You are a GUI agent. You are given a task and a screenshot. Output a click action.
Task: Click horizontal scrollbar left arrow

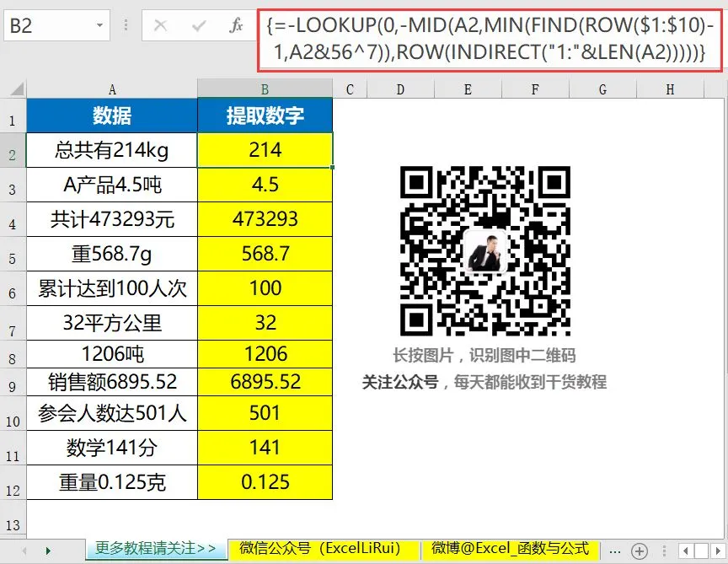tap(686, 551)
